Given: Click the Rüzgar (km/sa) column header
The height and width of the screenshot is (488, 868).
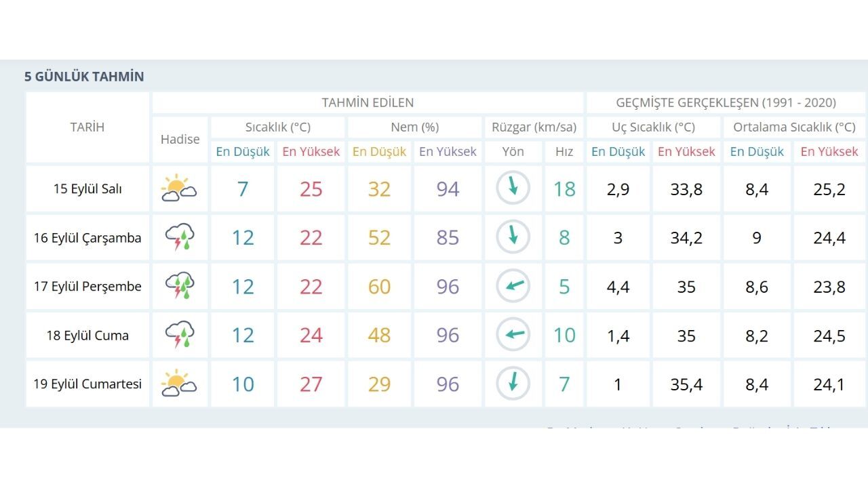Looking at the screenshot, I should (x=534, y=127).
